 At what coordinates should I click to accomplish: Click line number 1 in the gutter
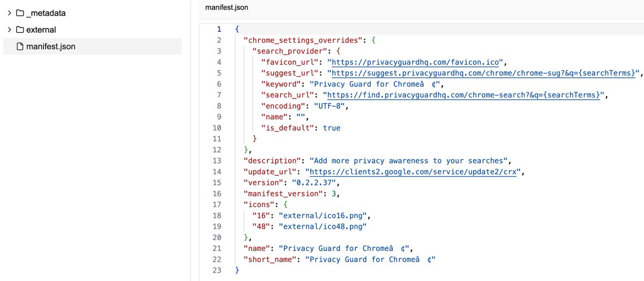218,29
